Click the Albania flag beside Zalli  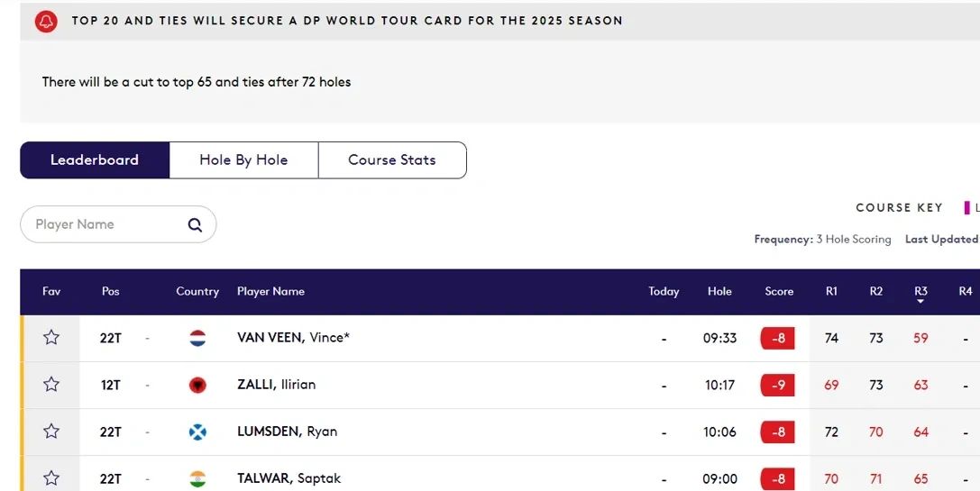pos(197,385)
